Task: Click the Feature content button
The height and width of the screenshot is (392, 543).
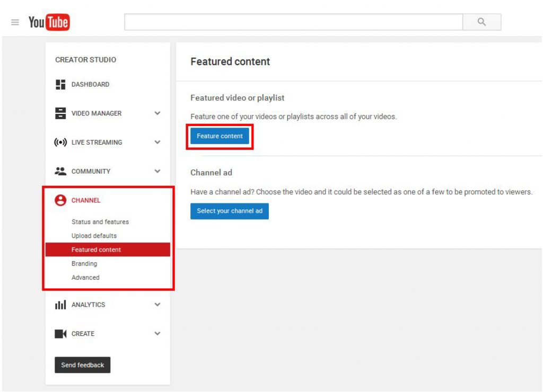Action: [x=220, y=136]
